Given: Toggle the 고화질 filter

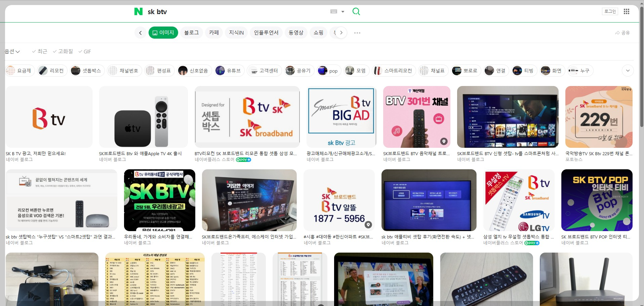Looking at the screenshot, I should tap(63, 51).
